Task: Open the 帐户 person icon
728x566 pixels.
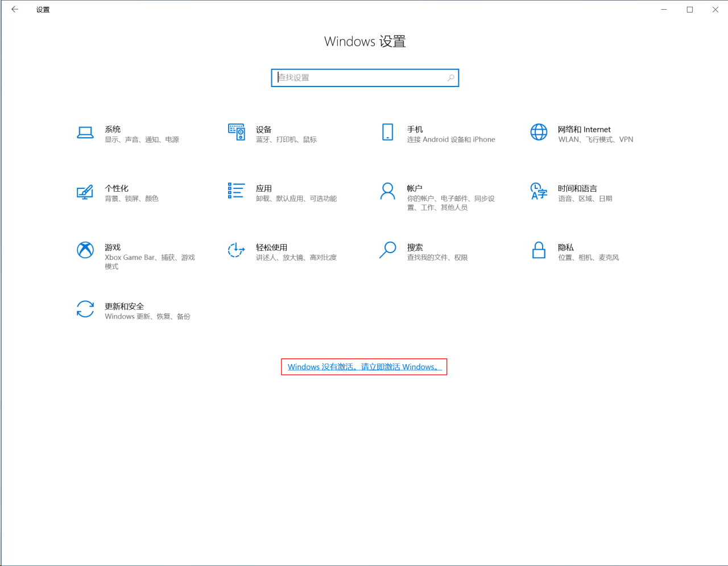Action: coord(387,191)
